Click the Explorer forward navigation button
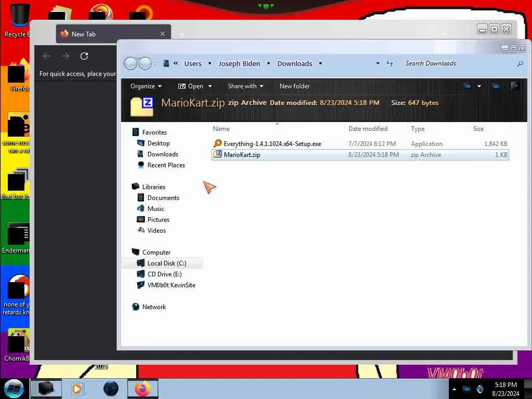532x399 pixels. 145,63
